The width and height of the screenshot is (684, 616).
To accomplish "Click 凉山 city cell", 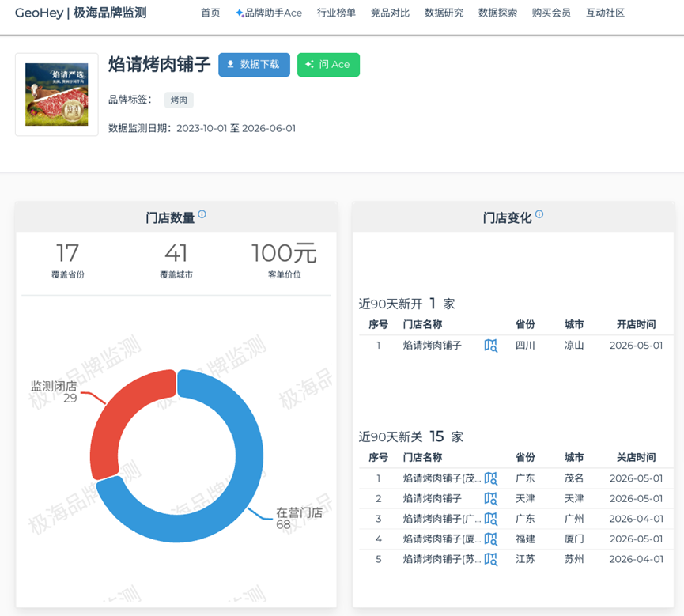I will point(574,346).
